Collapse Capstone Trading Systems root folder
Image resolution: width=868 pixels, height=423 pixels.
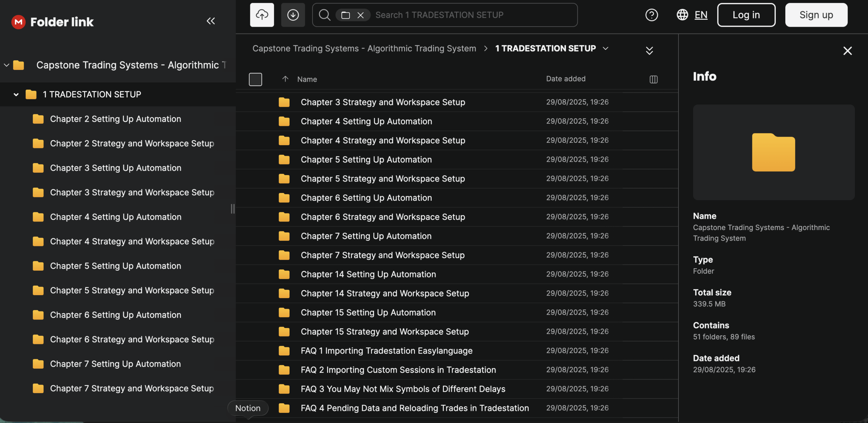6,65
